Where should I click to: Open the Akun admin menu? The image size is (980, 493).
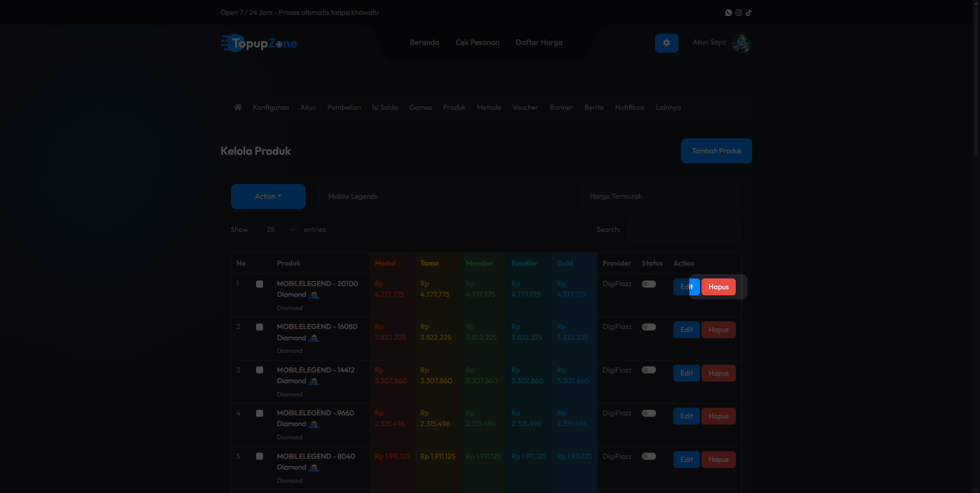coord(308,107)
